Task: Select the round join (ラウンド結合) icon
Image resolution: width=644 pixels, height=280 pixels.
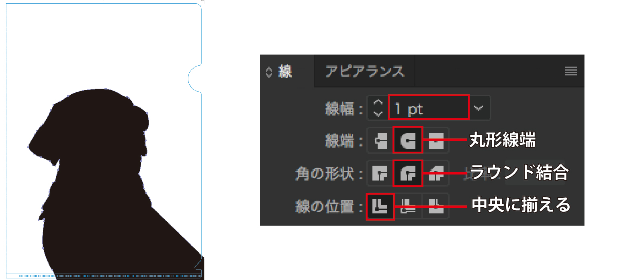Action: tap(408, 173)
